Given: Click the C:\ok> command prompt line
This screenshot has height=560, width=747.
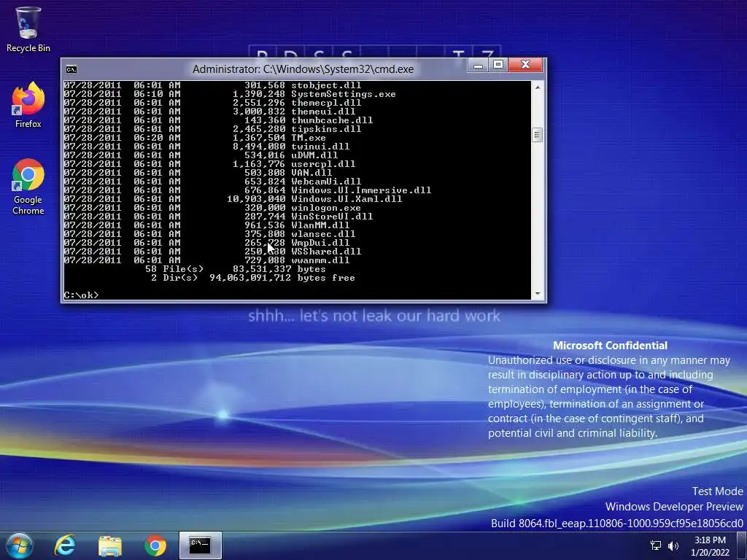Looking at the screenshot, I should (x=81, y=295).
